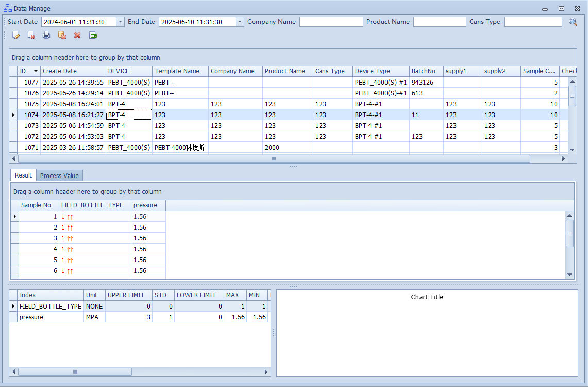The width and height of the screenshot is (588, 387).
Task: Click the End Date text field
Action: click(x=197, y=22)
